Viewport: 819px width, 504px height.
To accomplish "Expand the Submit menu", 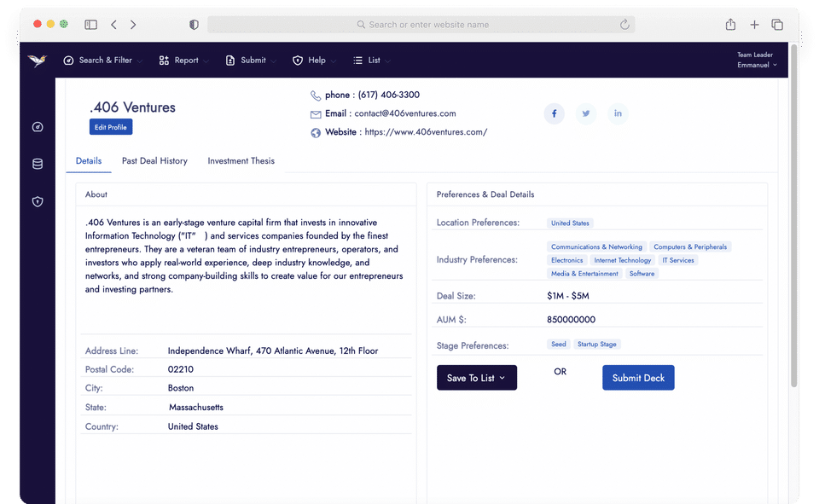I will coord(250,61).
